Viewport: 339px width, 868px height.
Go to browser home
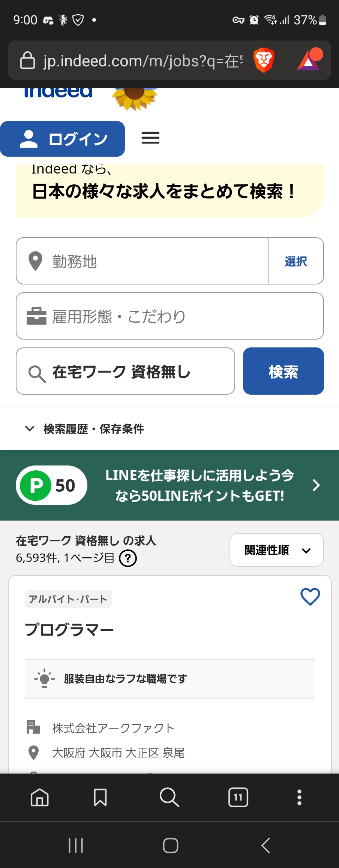click(40, 797)
